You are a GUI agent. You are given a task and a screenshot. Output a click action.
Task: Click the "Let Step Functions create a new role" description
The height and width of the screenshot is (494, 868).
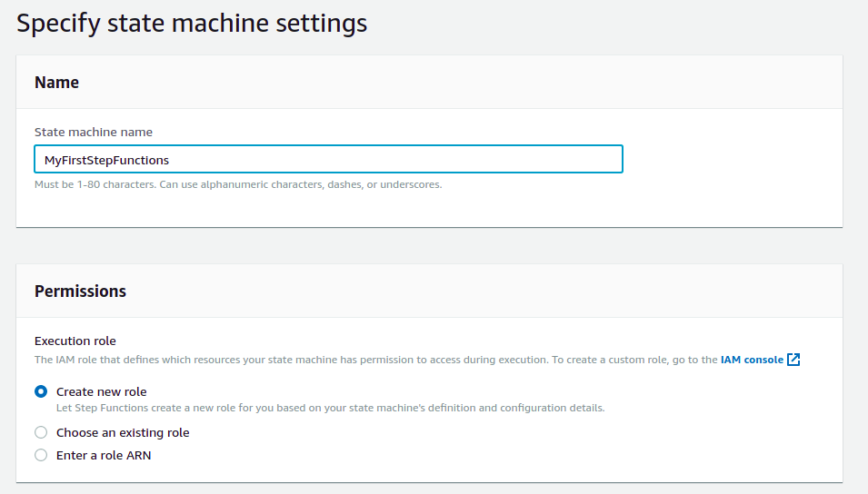[x=330, y=408]
